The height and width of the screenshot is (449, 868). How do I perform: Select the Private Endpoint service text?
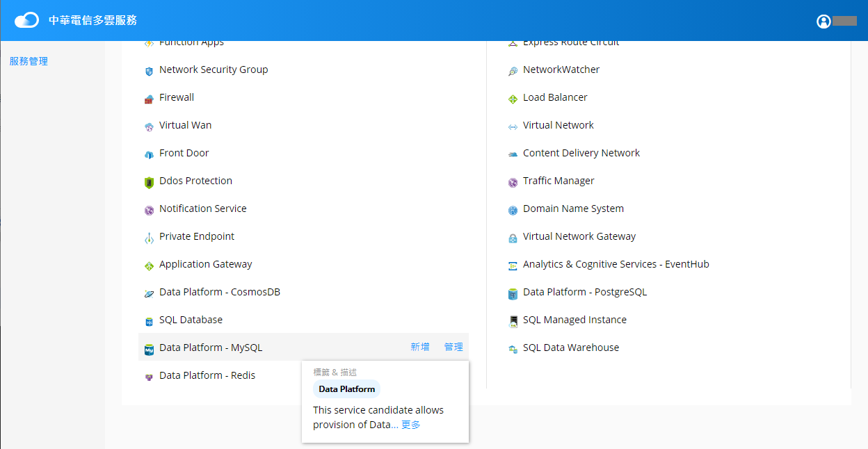pos(197,236)
